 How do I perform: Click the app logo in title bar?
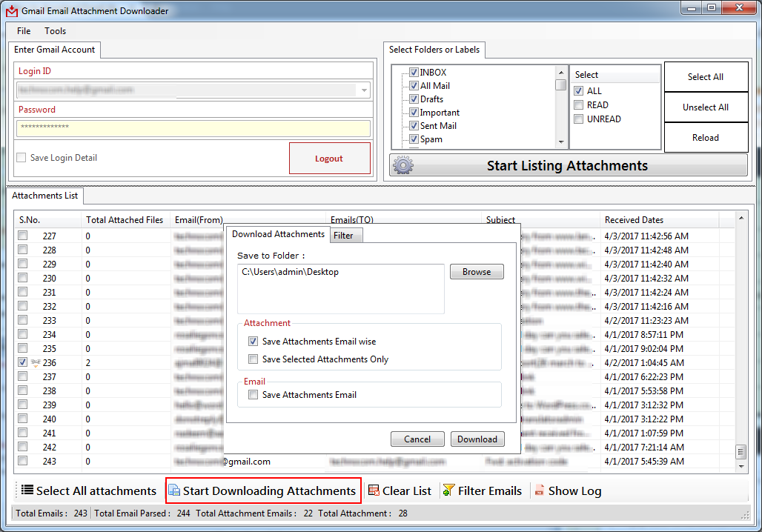[x=12, y=10]
